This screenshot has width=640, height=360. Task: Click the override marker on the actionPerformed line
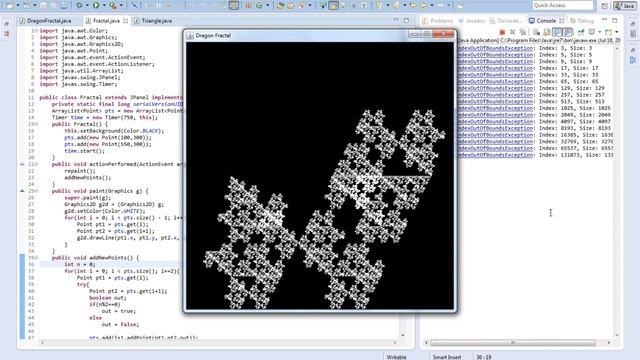22,164
